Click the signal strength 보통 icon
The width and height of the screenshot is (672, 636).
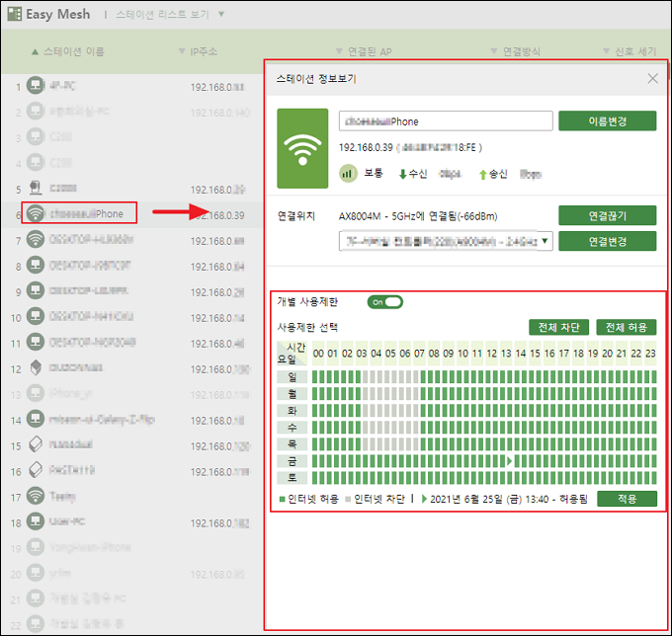click(x=348, y=174)
